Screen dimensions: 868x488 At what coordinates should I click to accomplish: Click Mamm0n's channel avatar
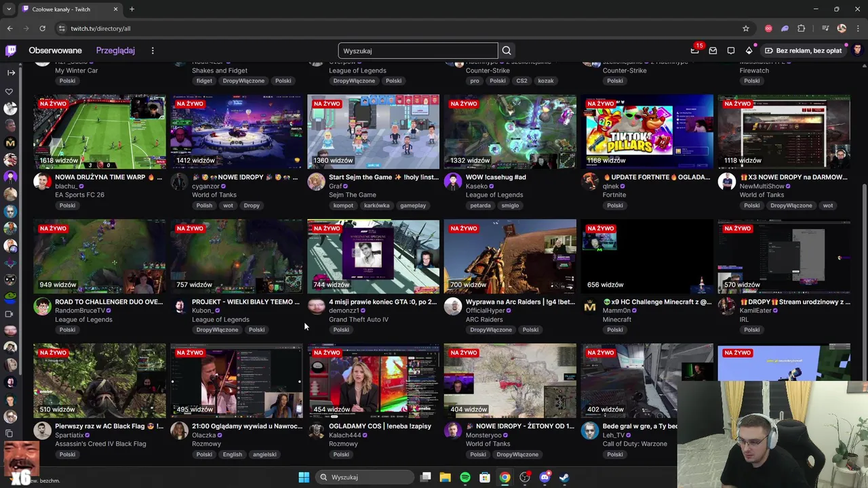pyautogui.click(x=590, y=306)
